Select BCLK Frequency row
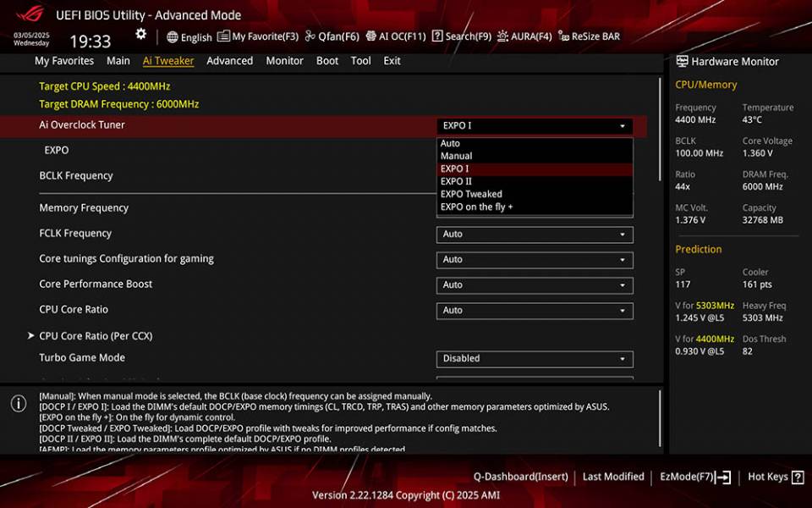Image resolution: width=812 pixels, height=508 pixels. tap(76, 176)
